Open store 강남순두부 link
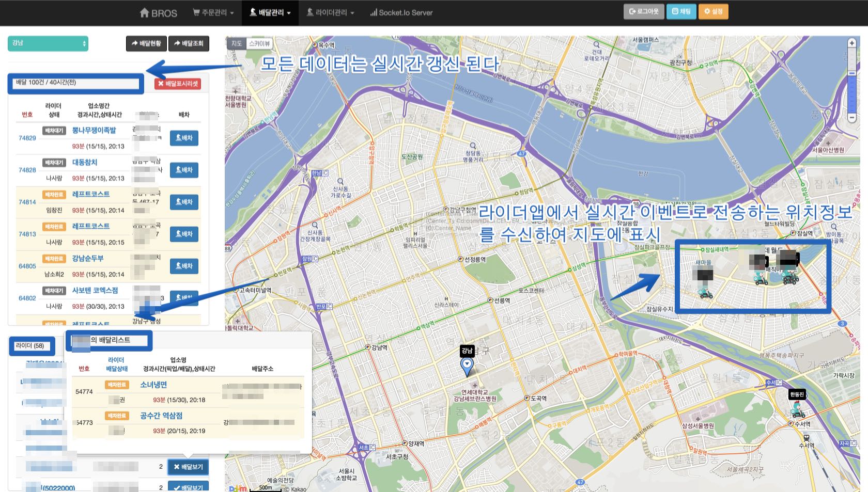868x492 pixels. [88, 258]
